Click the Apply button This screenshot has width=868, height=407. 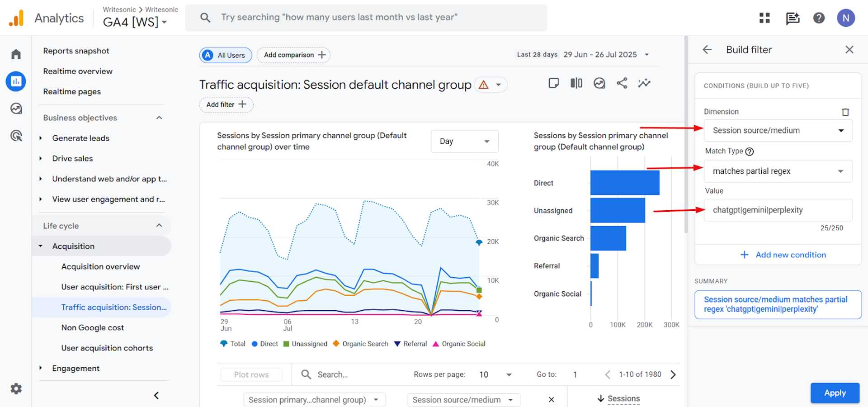[835, 393]
